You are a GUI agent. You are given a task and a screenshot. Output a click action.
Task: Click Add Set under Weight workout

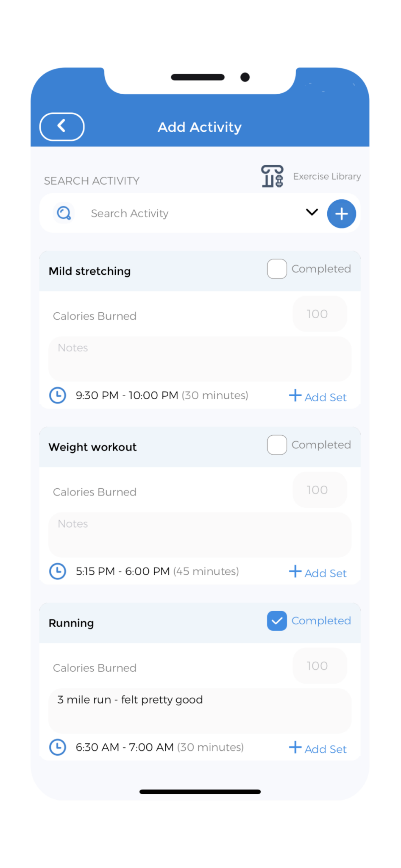(x=325, y=573)
